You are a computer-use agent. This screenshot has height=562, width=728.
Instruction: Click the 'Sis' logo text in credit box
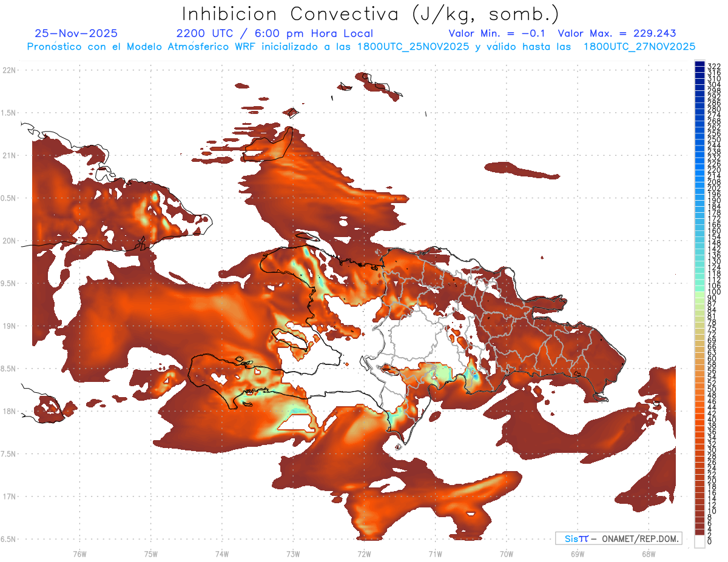(x=571, y=538)
